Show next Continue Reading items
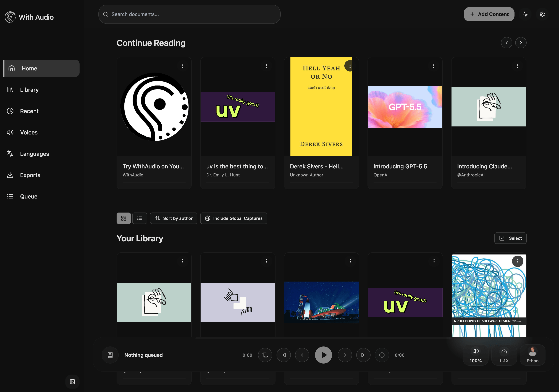 click(521, 43)
